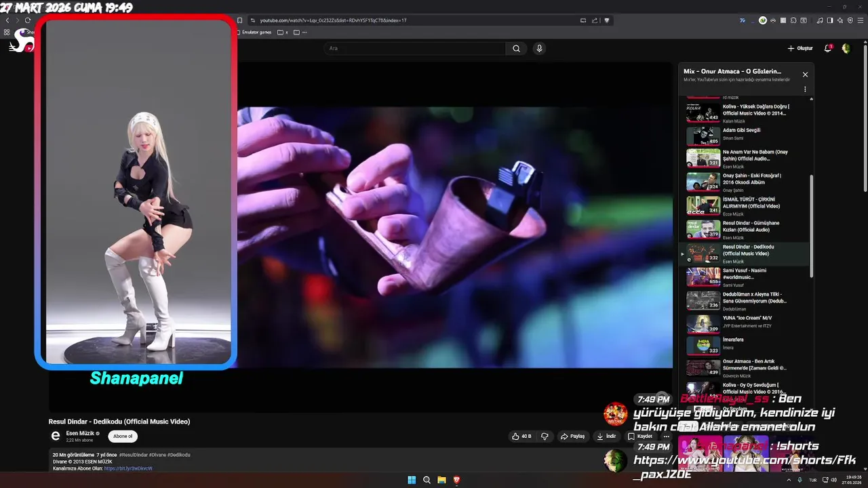The image size is (868, 488).
Task: Open the Esen Müzik channel name link
Action: (80, 433)
